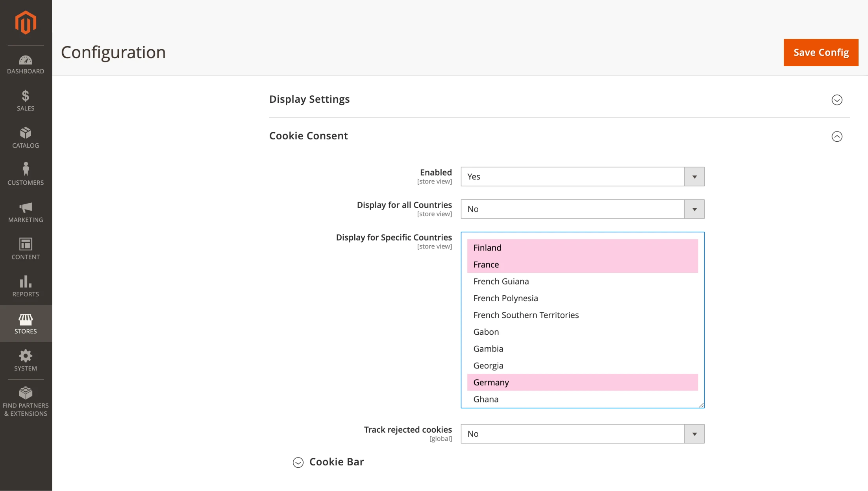The image size is (868, 491).
Task: Click the Save Config button
Action: pyautogui.click(x=821, y=52)
